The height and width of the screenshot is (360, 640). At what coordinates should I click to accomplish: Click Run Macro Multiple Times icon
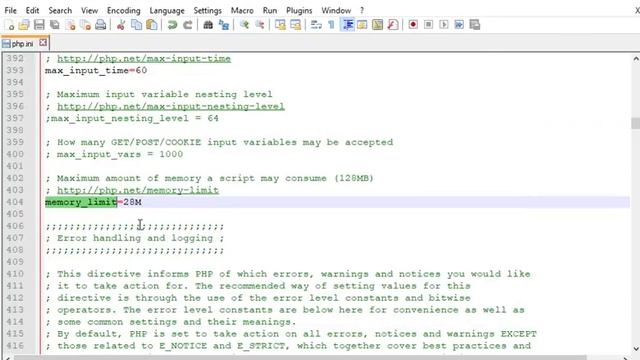coord(459,25)
